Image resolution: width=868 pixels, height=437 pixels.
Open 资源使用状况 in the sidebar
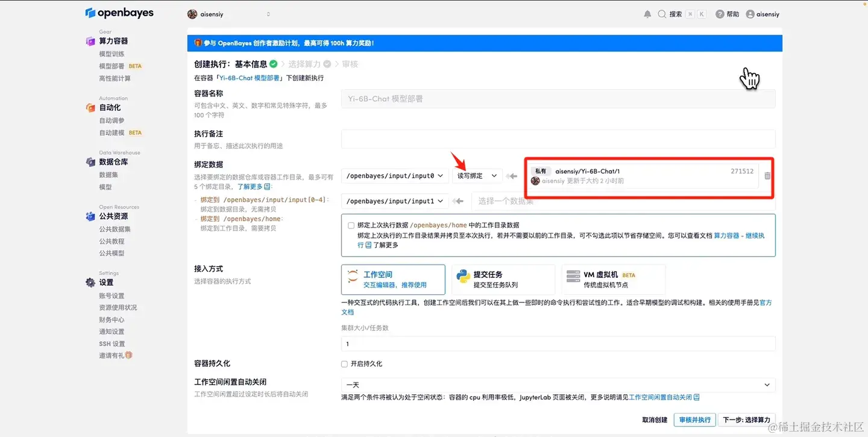click(118, 307)
